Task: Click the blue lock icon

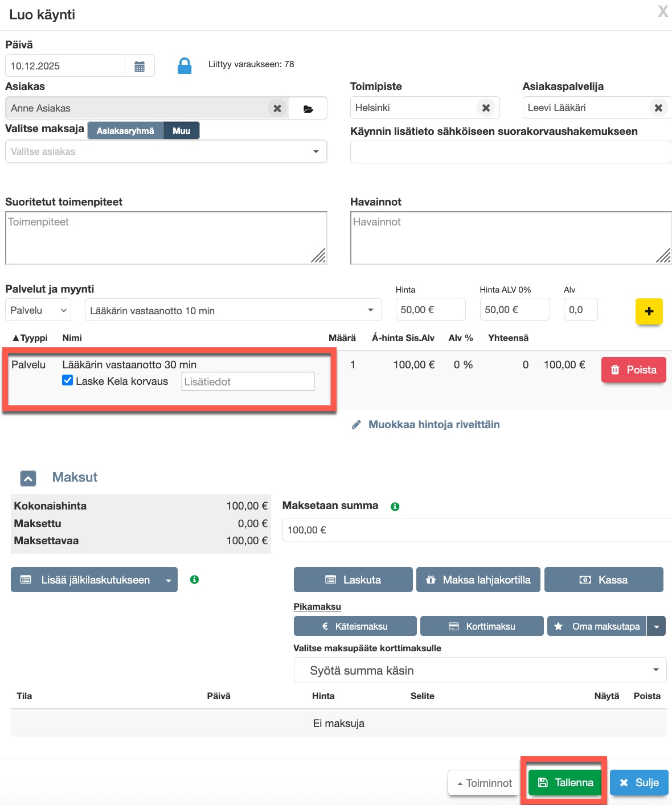Action: 185,66
